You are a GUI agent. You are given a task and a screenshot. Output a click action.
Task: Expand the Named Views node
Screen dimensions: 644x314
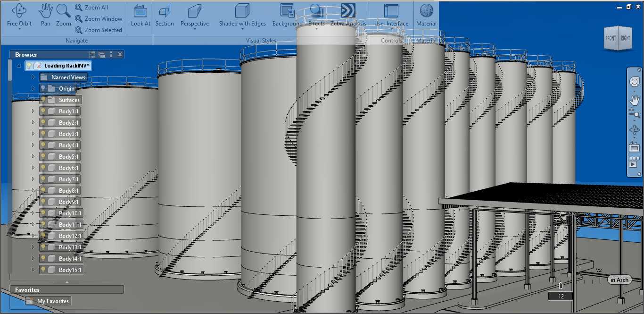pos(33,77)
